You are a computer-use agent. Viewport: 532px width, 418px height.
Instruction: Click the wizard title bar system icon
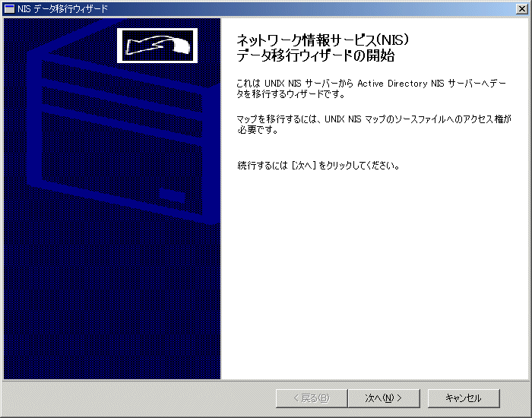tap(9, 9)
